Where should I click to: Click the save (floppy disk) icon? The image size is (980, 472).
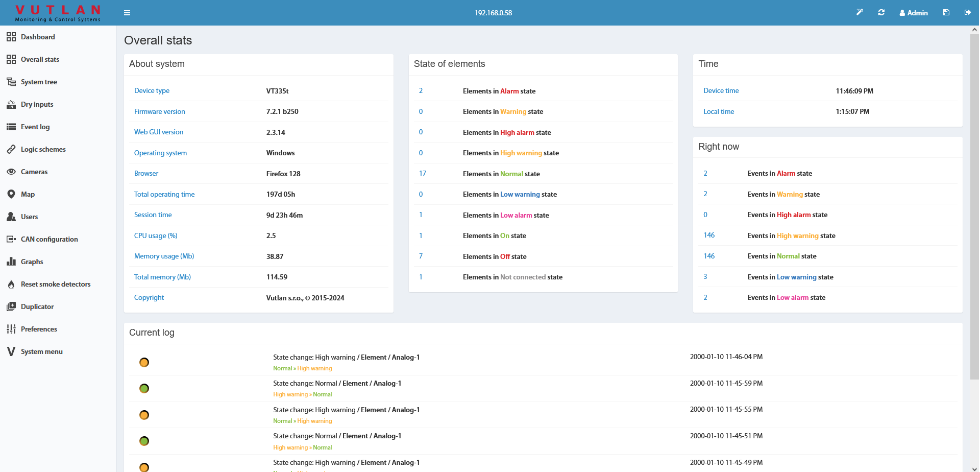(946, 12)
